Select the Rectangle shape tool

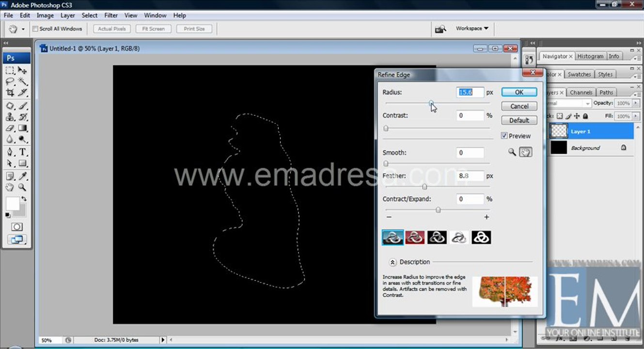pos(22,163)
